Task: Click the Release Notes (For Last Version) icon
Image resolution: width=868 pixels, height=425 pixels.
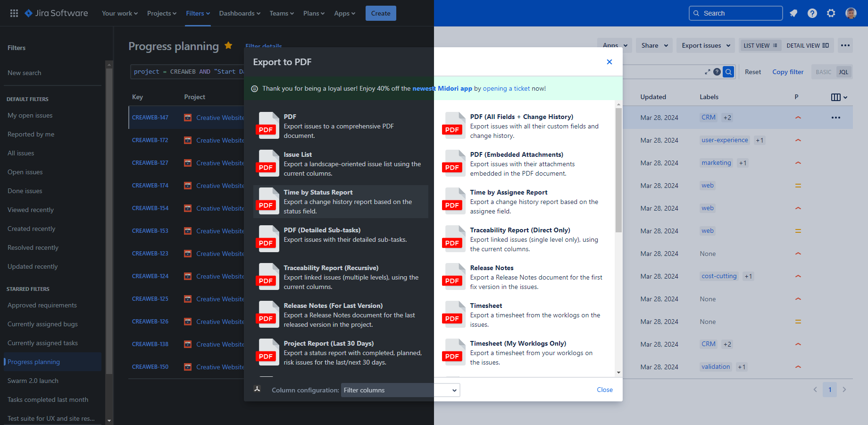Action: coord(267,314)
